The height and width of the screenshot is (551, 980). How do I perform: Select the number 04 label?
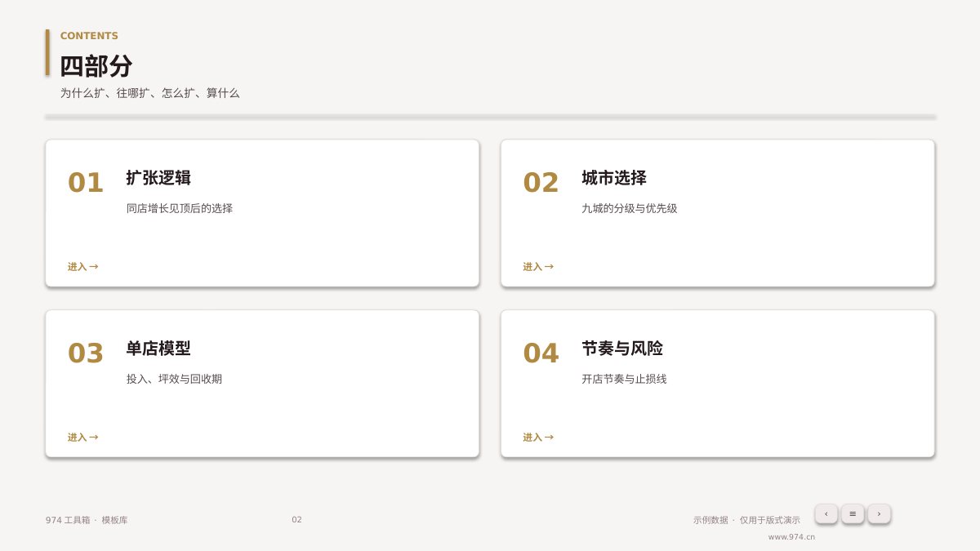(x=541, y=353)
